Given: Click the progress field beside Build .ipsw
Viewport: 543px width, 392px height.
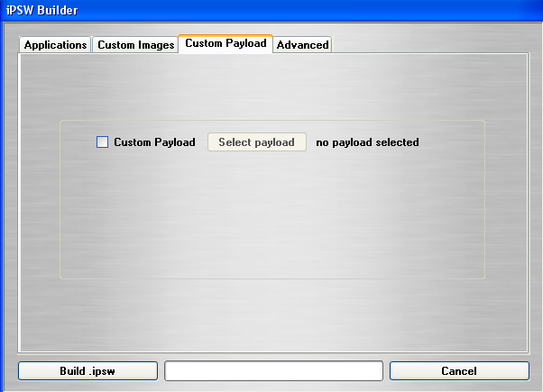Looking at the screenshot, I should pos(273,371).
